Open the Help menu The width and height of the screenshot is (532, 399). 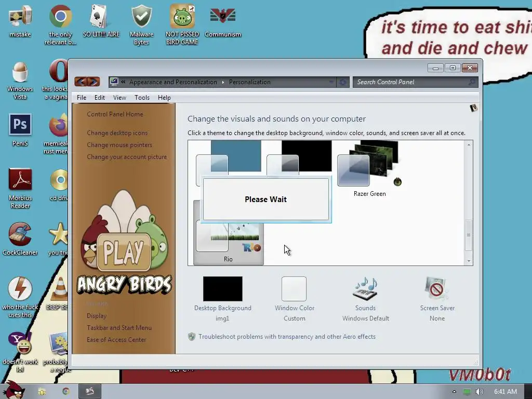click(x=164, y=98)
